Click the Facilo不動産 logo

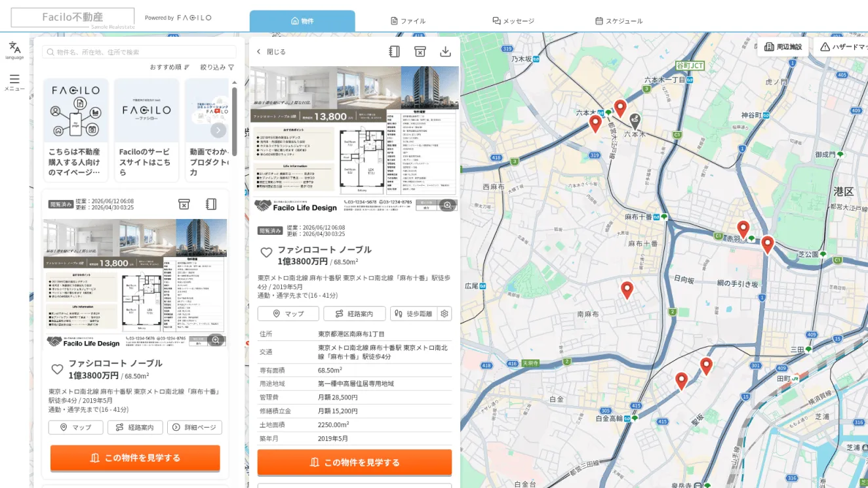pyautogui.click(x=73, y=18)
